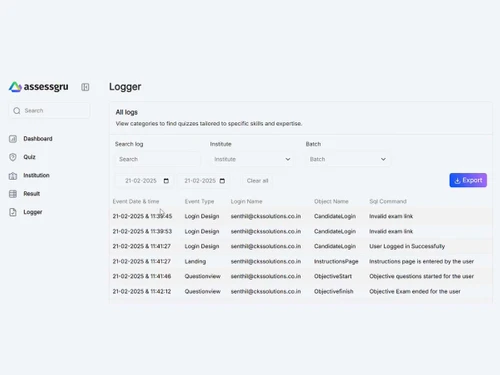Screen dimensions: 500x375
Task: Focus the sidebar Search field
Action: click(x=49, y=111)
